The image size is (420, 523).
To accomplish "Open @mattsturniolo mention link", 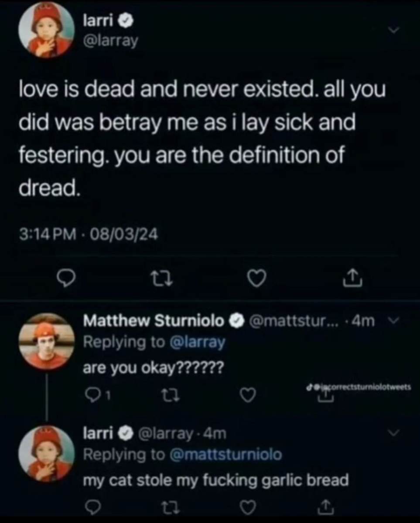I will tap(225, 455).
